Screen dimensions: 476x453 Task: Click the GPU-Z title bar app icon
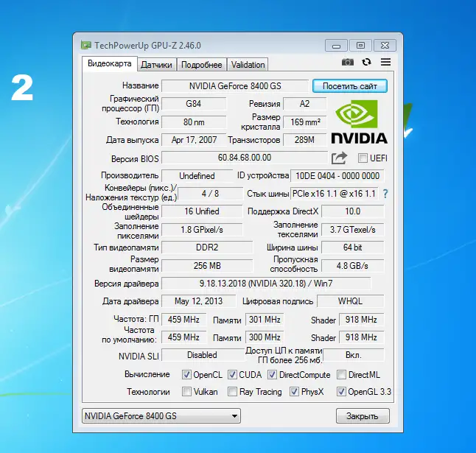pyautogui.click(x=86, y=45)
